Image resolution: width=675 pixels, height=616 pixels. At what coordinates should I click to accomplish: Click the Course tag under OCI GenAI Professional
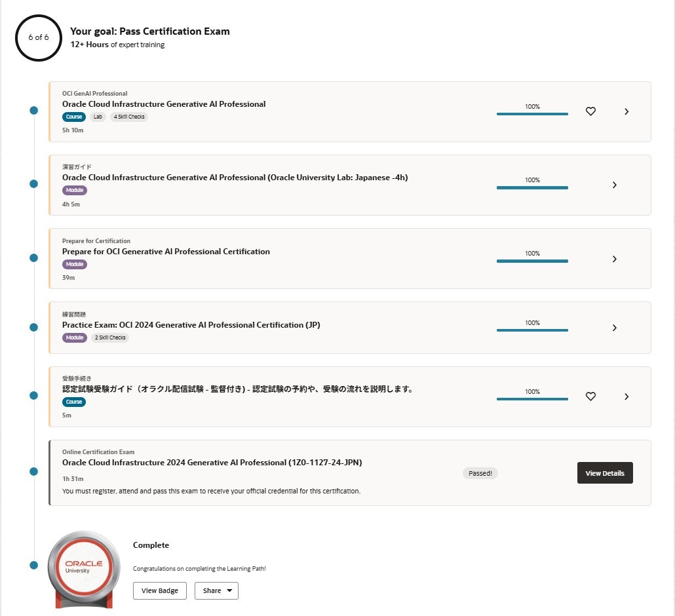click(74, 117)
